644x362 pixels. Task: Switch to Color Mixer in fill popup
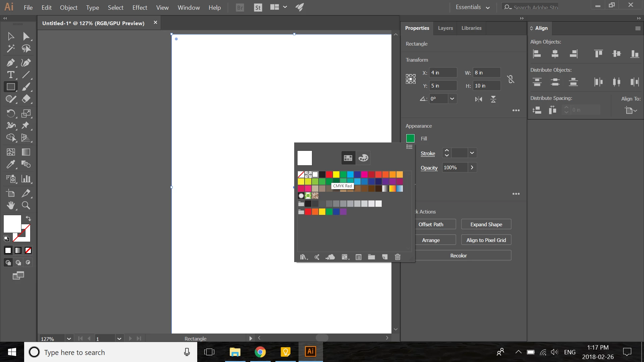(x=363, y=158)
